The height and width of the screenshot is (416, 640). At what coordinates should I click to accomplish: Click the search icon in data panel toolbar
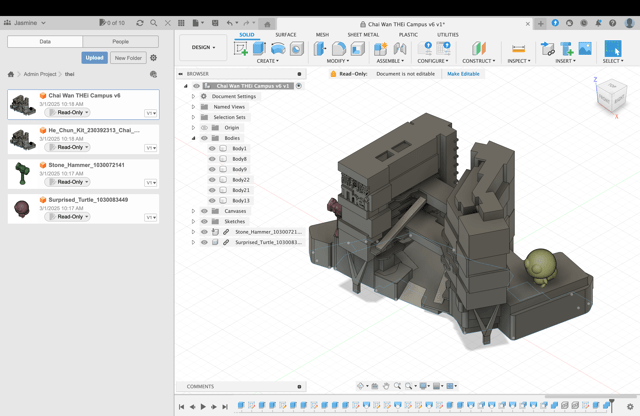point(153,23)
